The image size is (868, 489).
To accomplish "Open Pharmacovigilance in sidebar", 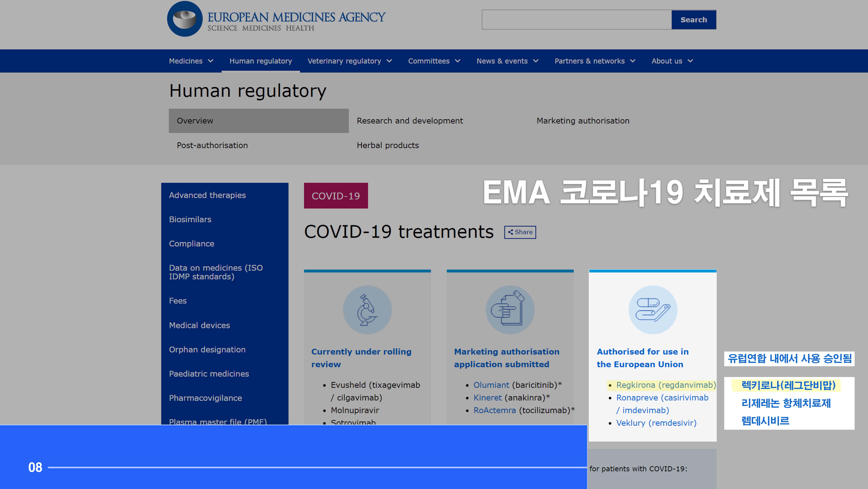I will 205,398.
